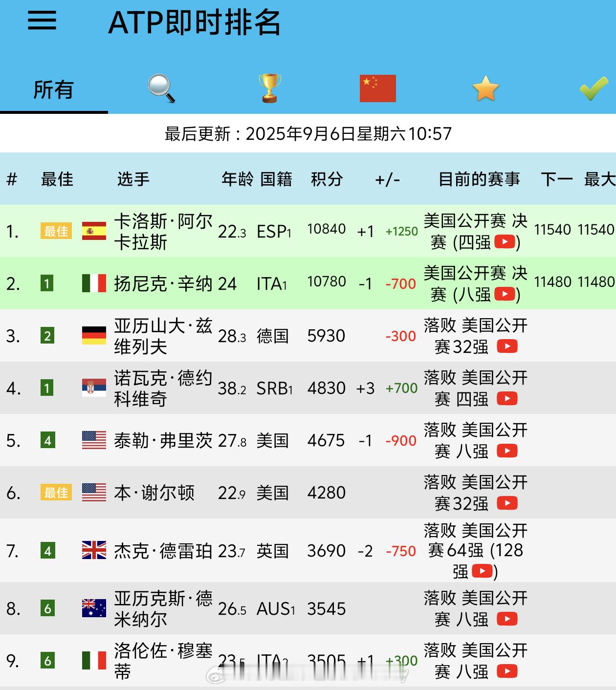Open player 杰克·德雷珀

[163, 551]
